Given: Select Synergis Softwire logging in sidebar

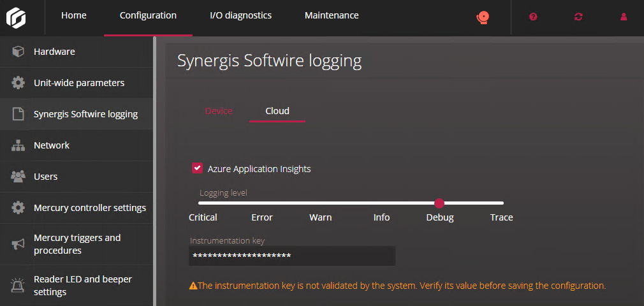Looking at the screenshot, I should coord(77,114).
